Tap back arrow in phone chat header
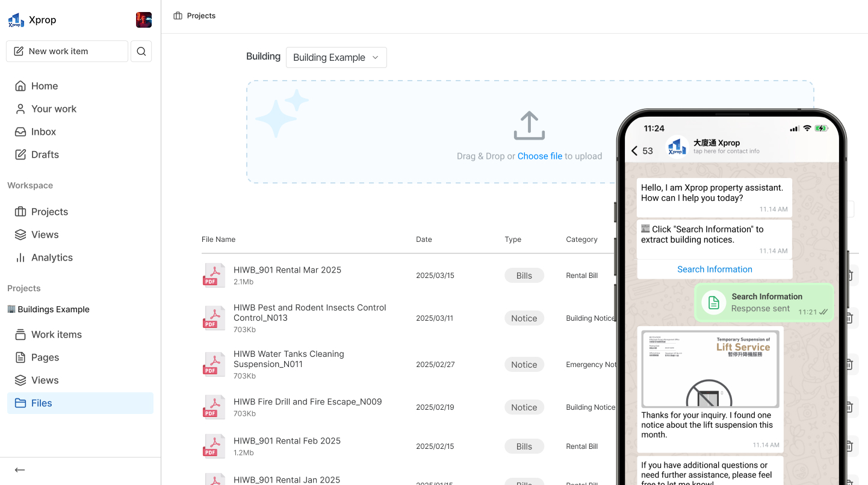 point(634,151)
